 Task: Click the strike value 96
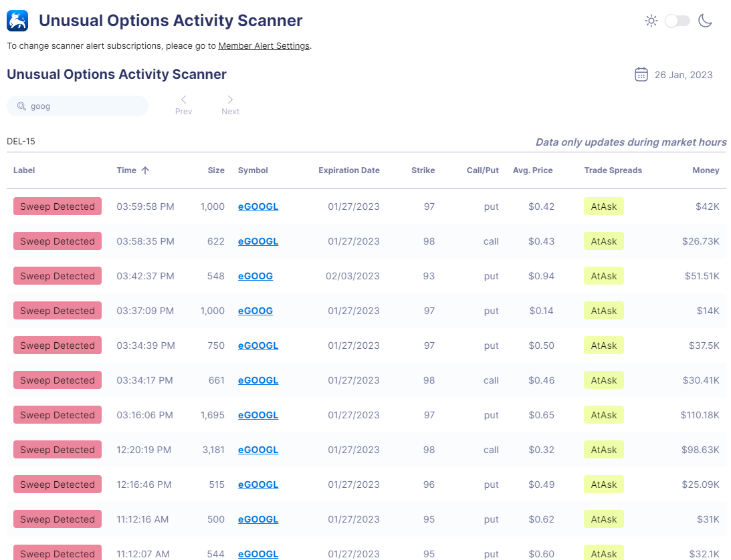click(x=429, y=484)
